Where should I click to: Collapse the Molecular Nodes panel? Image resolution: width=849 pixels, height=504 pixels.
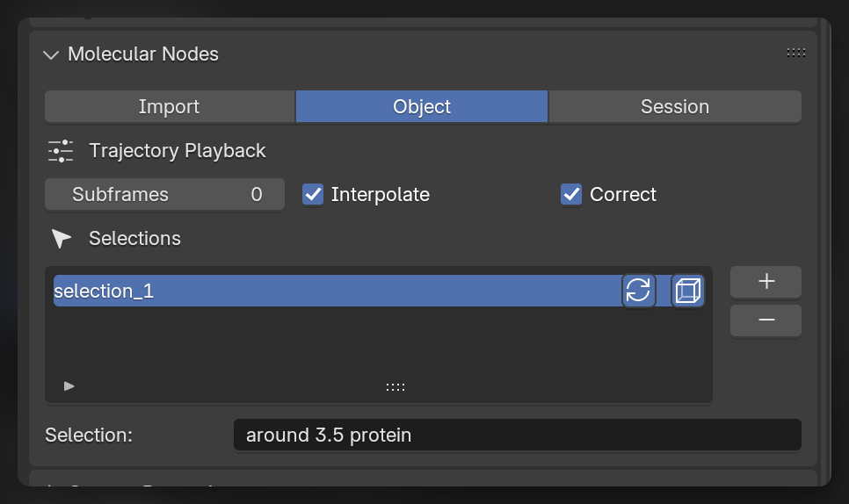[x=51, y=54]
